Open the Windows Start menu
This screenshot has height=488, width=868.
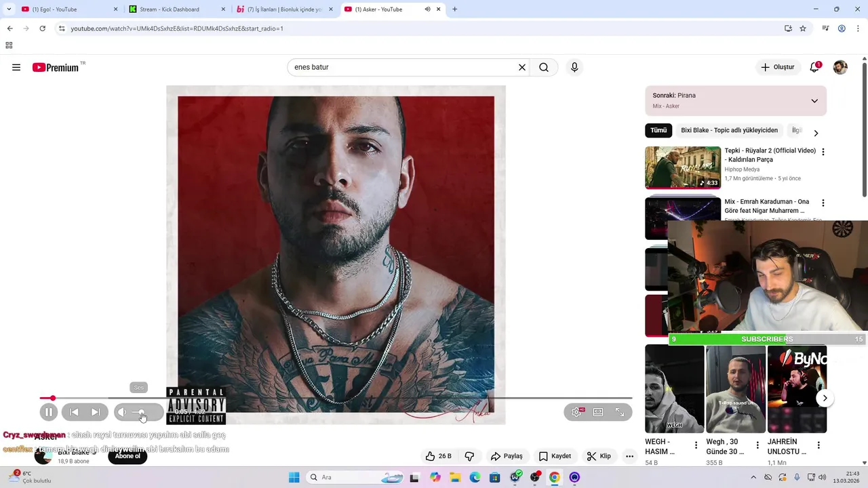(x=294, y=477)
